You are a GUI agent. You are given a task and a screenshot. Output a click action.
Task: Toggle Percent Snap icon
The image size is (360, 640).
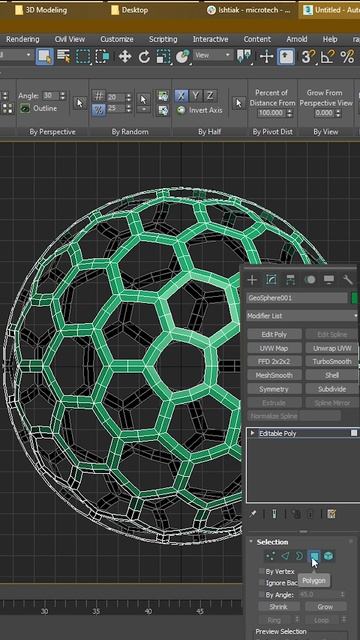pos(347,56)
